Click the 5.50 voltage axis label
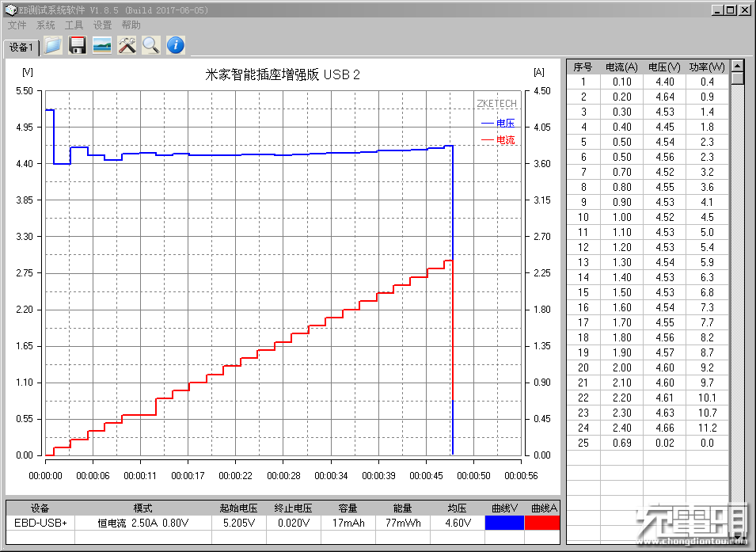The height and width of the screenshot is (552, 756). click(x=25, y=91)
